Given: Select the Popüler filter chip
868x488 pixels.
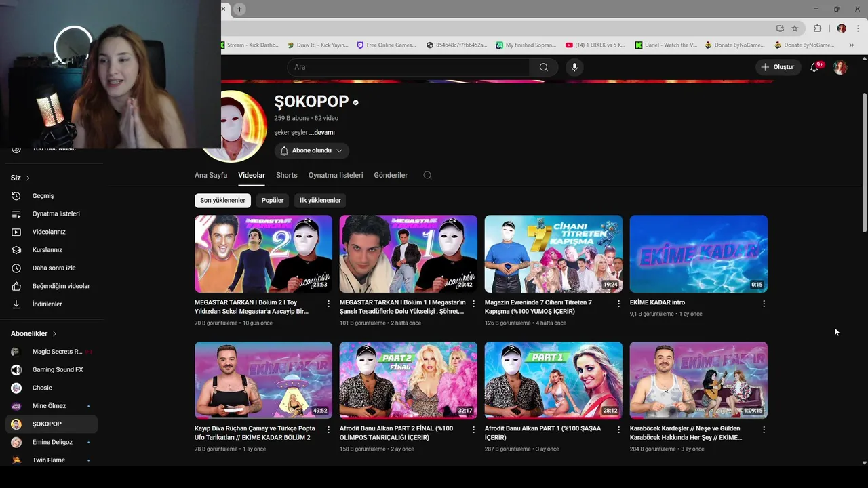Looking at the screenshot, I should pyautogui.click(x=273, y=200).
